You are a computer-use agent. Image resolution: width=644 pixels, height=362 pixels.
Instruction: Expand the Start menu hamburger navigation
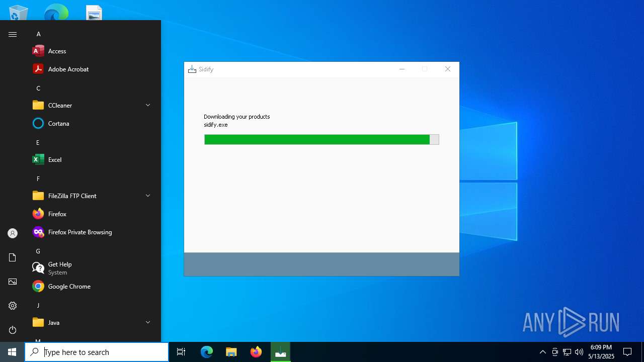pos(13,34)
